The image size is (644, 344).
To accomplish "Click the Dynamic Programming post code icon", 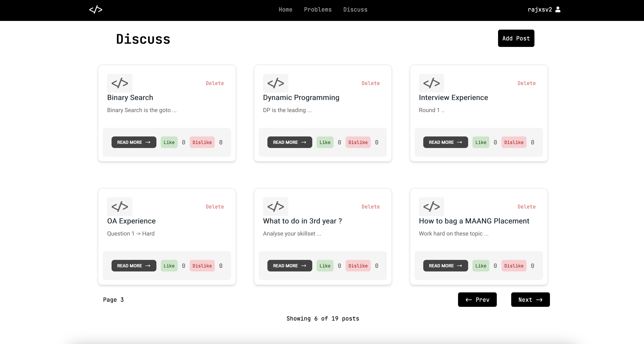I will 276,83.
